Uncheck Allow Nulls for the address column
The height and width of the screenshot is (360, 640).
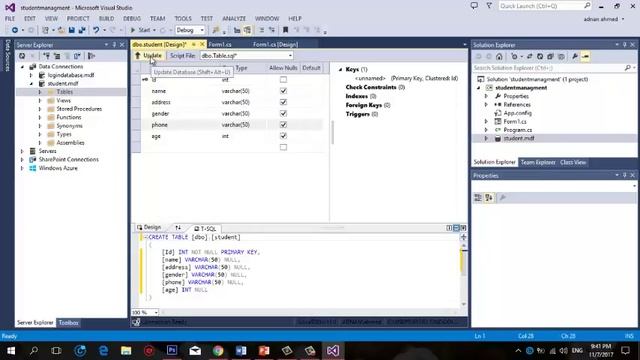coord(283,102)
